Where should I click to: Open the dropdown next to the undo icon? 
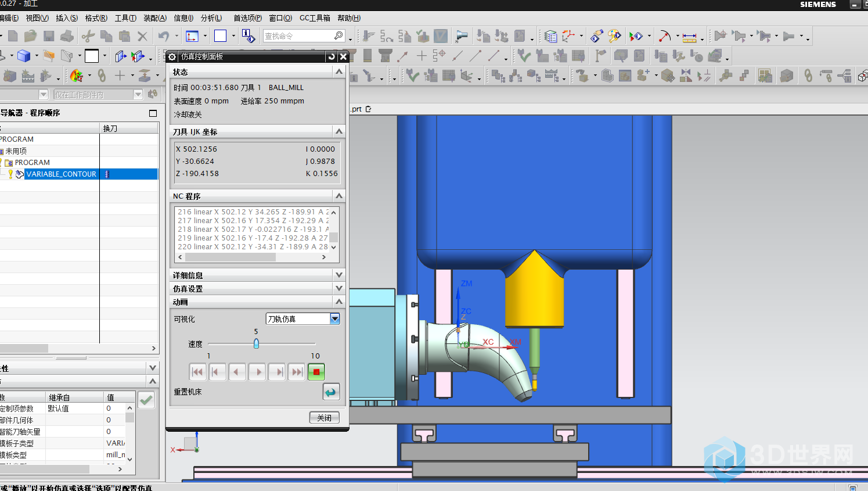[176, 36]
